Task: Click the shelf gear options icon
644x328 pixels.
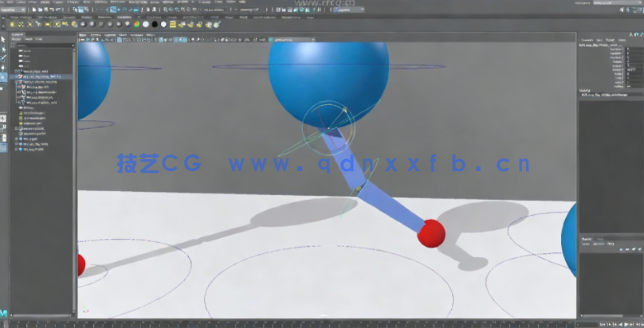Action: (5, 24)
